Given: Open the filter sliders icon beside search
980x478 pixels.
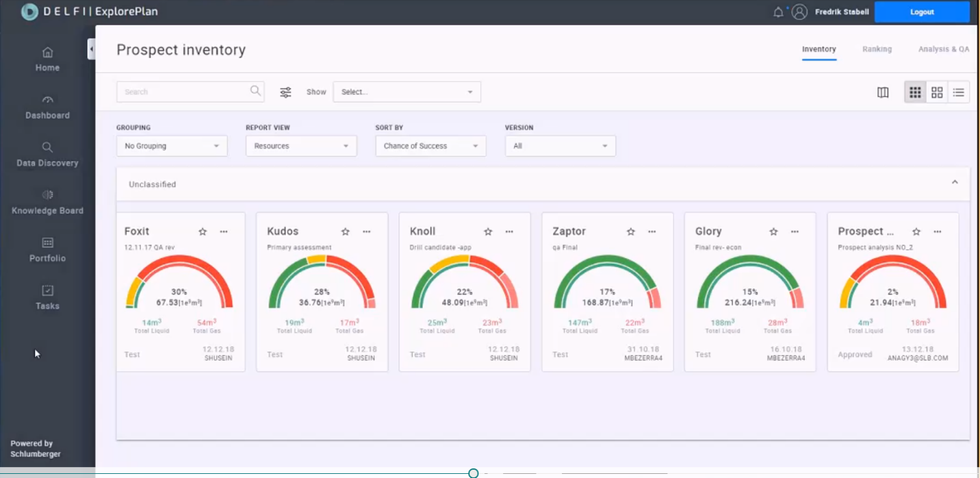Looking at the screenshot, I should point(286,92).
